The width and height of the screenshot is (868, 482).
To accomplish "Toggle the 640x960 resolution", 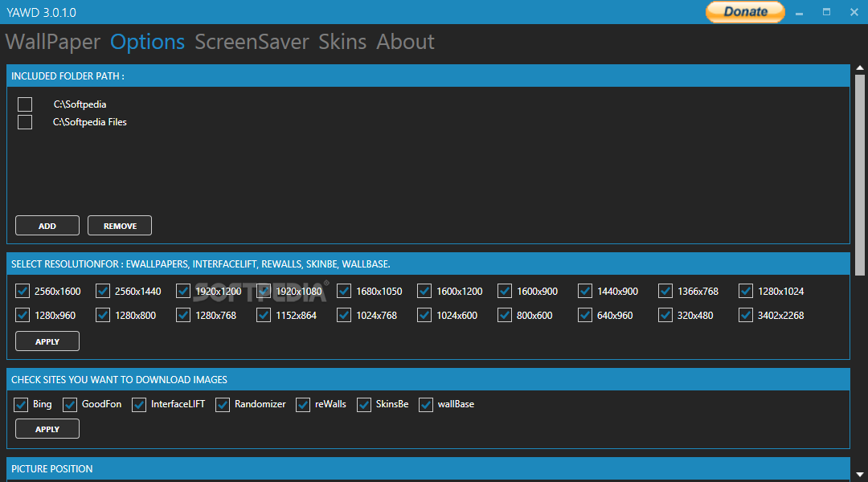I will click(x=585, y=316).
